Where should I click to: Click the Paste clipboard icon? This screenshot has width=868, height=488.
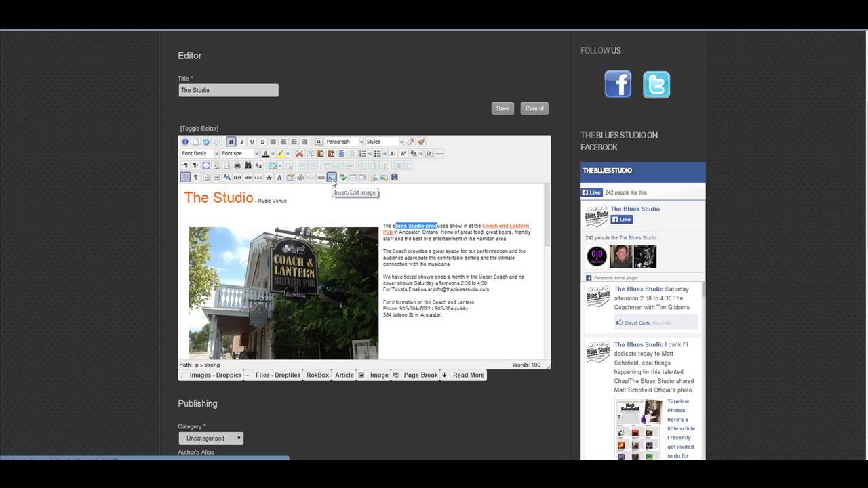(321, 154)
